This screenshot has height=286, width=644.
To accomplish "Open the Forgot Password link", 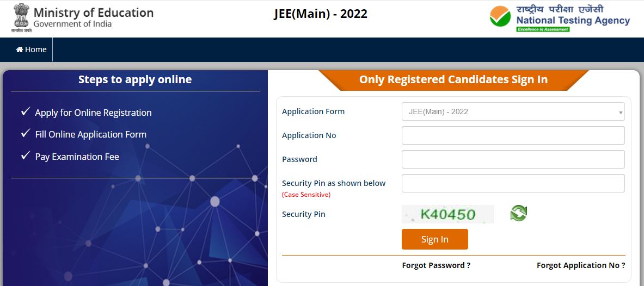I will tap(436, 265).
